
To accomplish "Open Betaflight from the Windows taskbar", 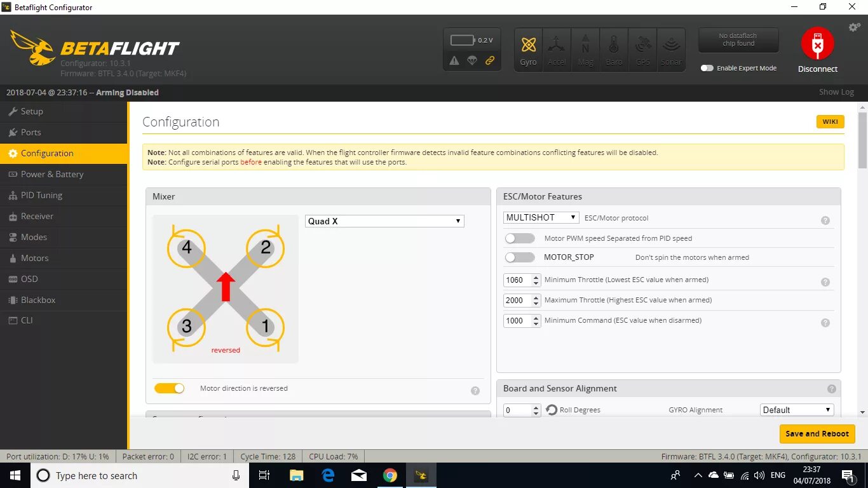I will tap(421, 475).
